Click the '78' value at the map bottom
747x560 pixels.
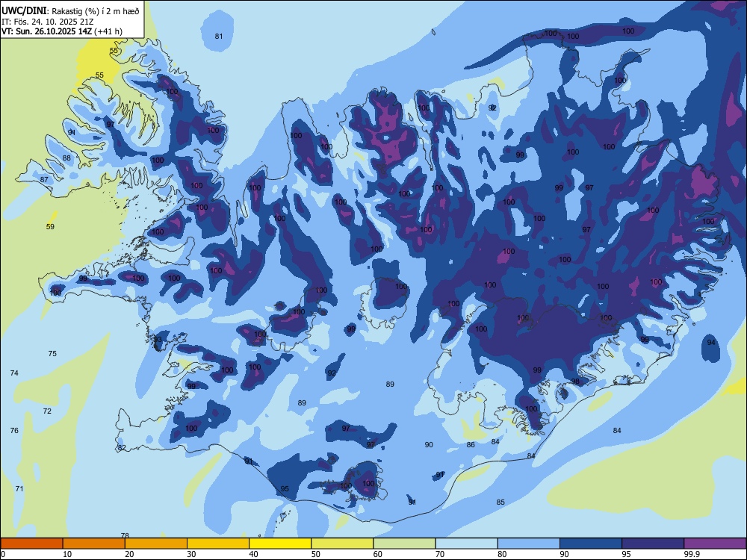tap(125, 535)
